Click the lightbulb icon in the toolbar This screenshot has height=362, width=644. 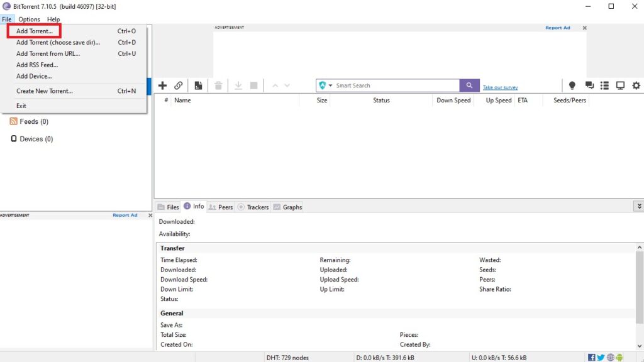point(572,85)
